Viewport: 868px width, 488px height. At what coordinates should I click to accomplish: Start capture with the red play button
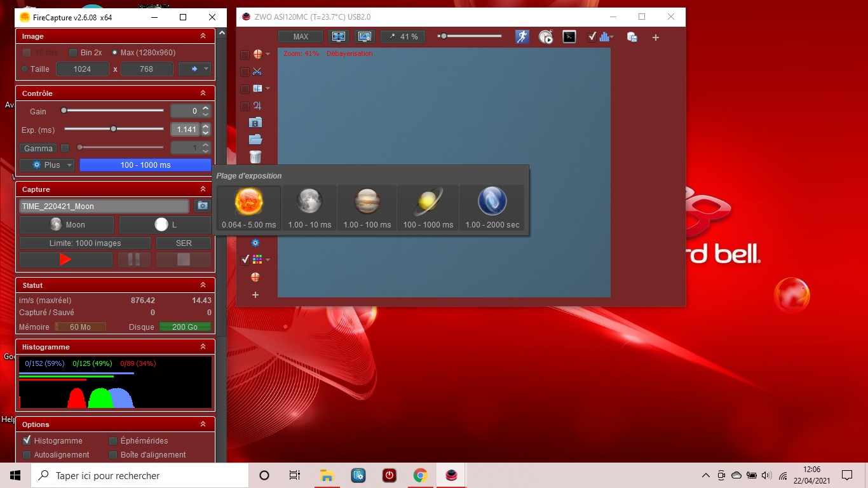pyautogui.click(x=66, y=259)
